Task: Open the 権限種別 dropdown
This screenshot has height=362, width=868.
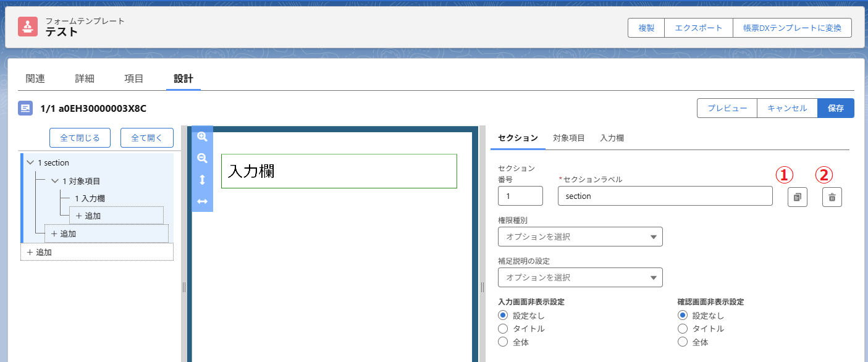Action: [580, 237]
